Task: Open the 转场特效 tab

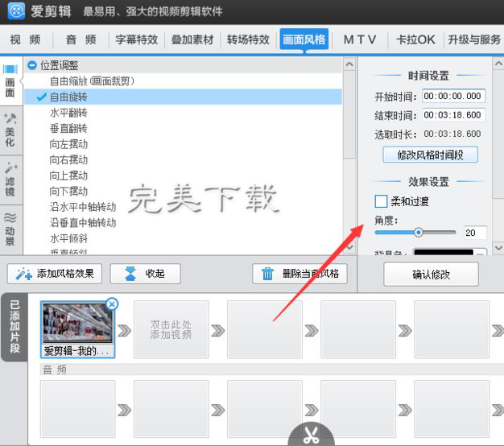Action: 248,39
